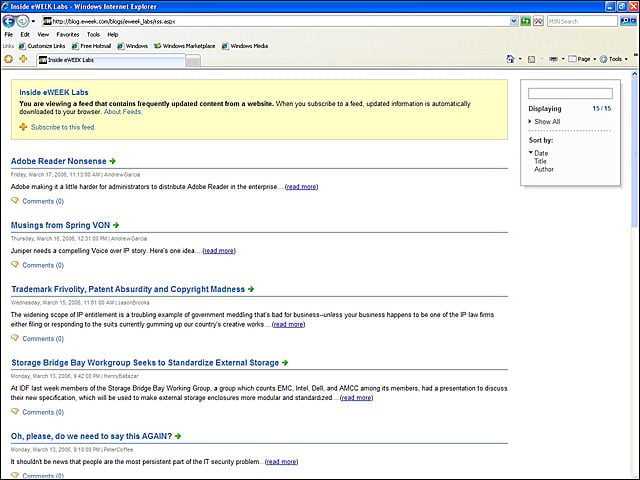Click read more under Storage Bridge Bay post
The height and width of the screenshot is (480, 640).
(x=356, y=398)
